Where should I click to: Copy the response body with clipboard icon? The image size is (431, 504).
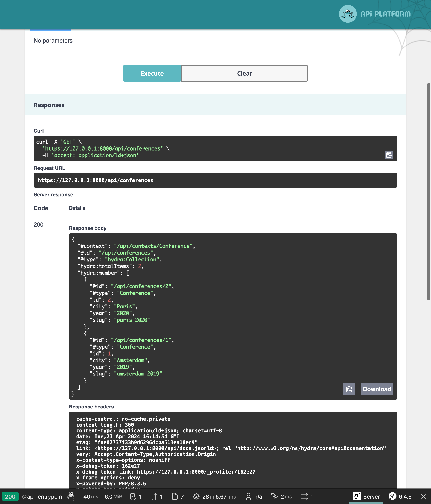tap(349, 389)
